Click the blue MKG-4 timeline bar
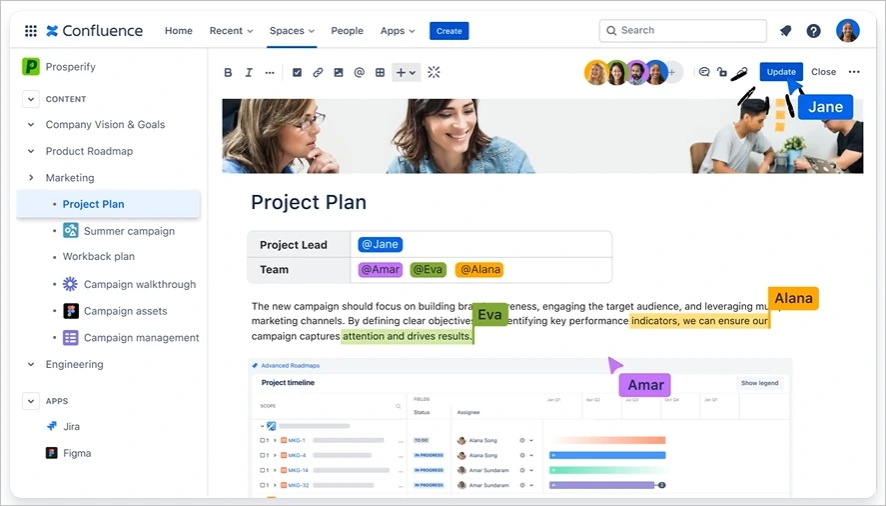 click(x=607, y=455)
